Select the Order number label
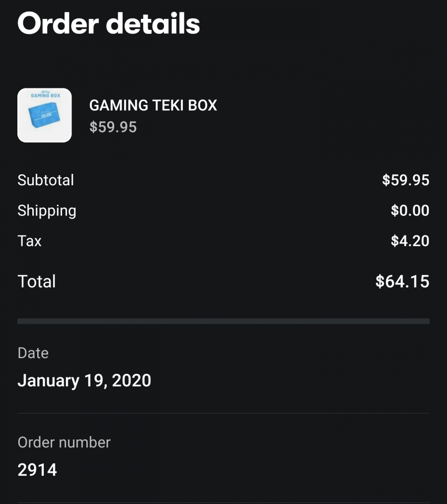 click(64, 442)
